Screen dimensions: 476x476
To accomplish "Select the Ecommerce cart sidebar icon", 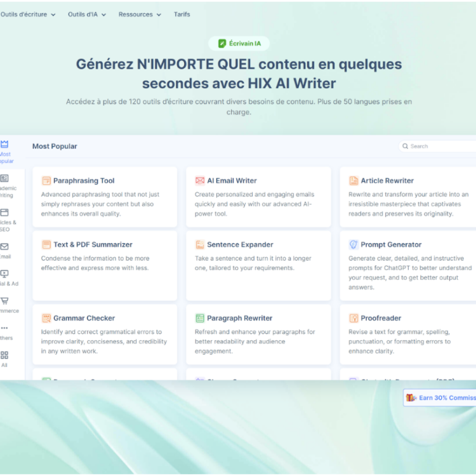I will pos(4,301).
